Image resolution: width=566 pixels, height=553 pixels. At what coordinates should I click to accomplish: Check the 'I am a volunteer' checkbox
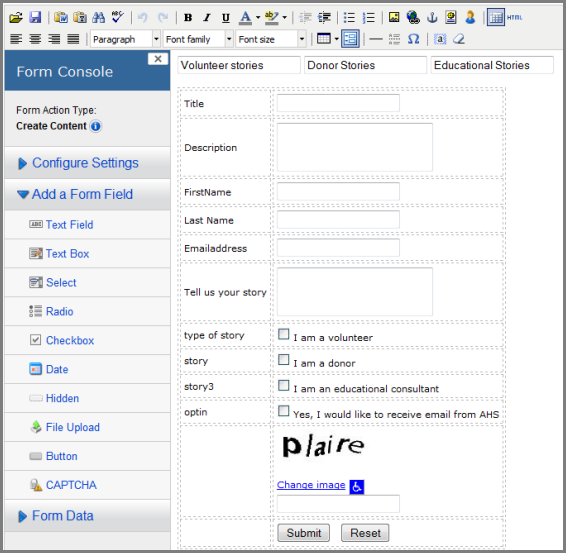pos(283,334)
